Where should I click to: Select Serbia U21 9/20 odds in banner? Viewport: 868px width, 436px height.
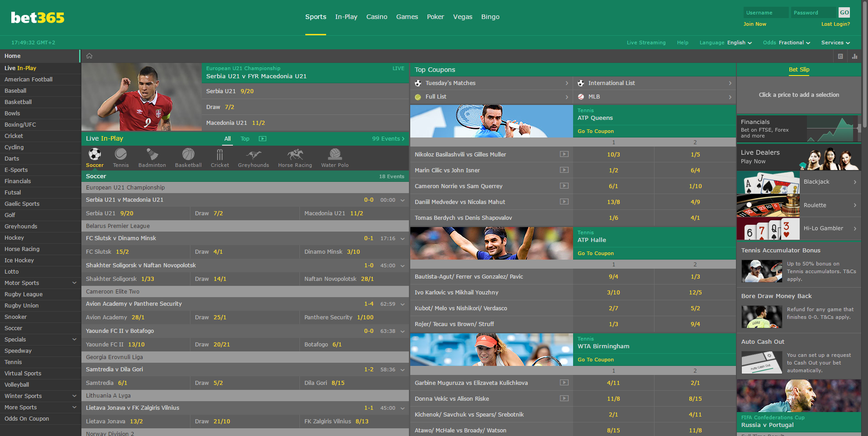305,91
